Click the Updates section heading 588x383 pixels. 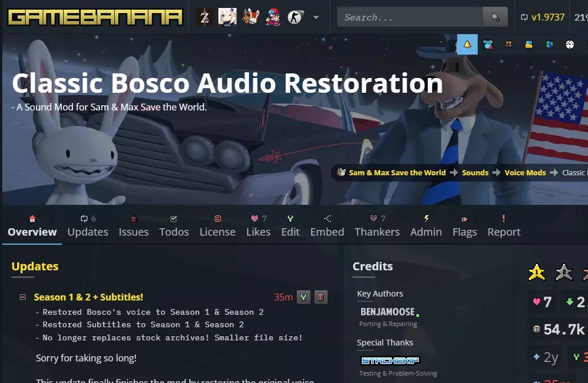(35, 266)
